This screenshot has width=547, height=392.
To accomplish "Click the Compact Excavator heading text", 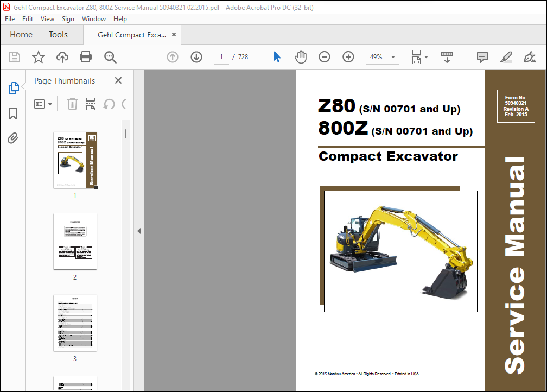I will click(x=388, y=156).
